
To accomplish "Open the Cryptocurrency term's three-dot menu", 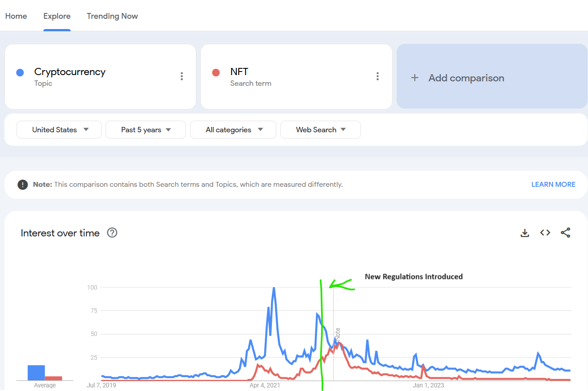I will (x=182, y=76).
